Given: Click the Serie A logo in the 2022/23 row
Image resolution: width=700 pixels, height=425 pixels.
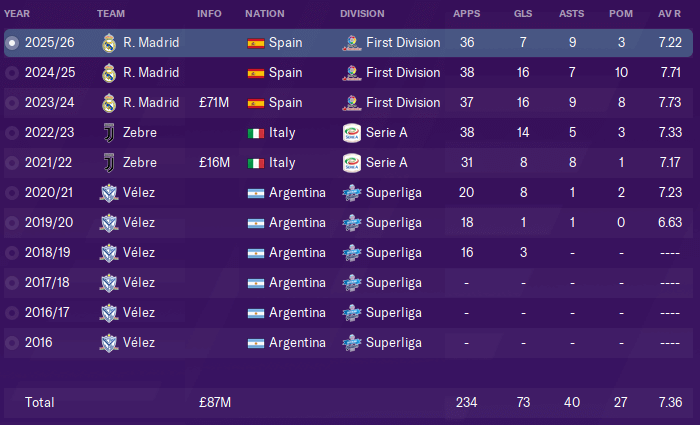Looking at the screenshot, I should tap(351, 133).
